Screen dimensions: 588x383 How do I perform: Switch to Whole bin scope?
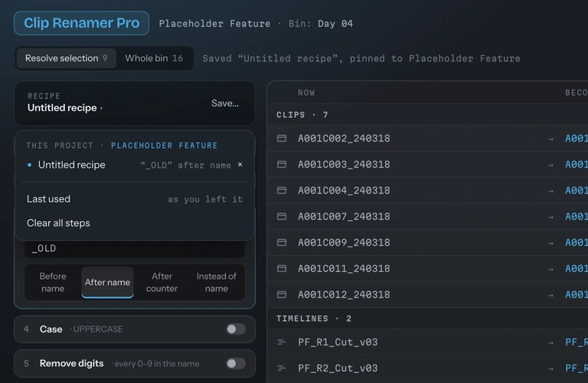[x=154, y=58]
